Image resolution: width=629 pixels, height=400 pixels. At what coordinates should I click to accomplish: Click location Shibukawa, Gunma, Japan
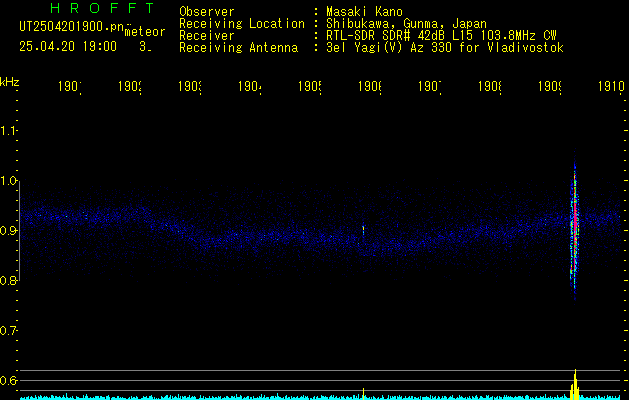click(x=406, y=24)
